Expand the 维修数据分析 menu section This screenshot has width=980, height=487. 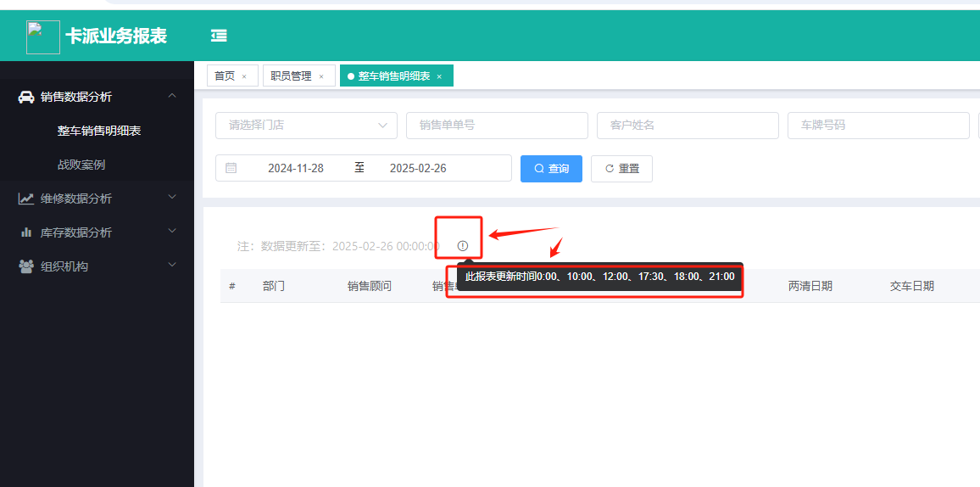[x=172, y=198]
